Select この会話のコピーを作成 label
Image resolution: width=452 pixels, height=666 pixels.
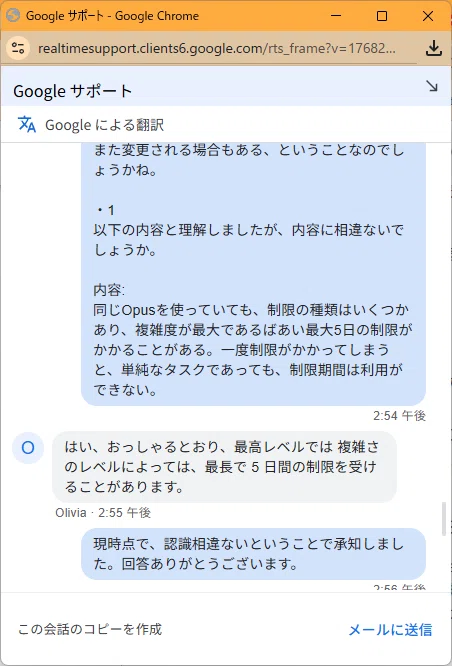[x=90, y=629]
